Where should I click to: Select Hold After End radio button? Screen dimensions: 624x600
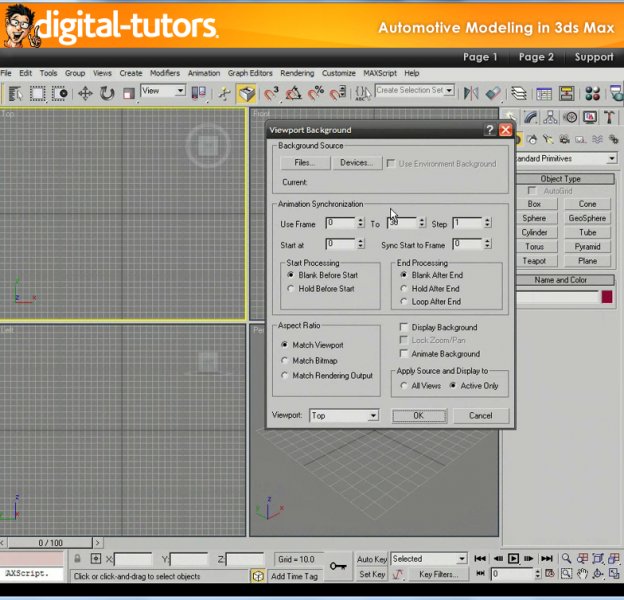(404, 288)
